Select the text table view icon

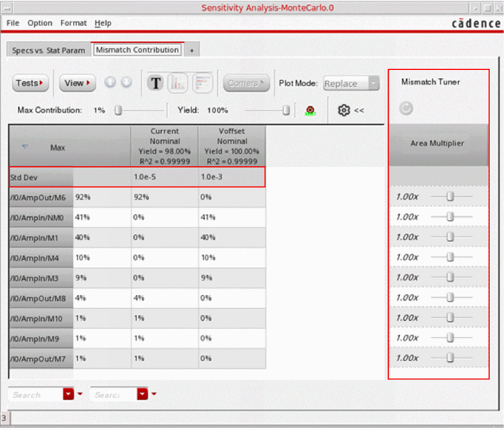(x=156, y=83)
